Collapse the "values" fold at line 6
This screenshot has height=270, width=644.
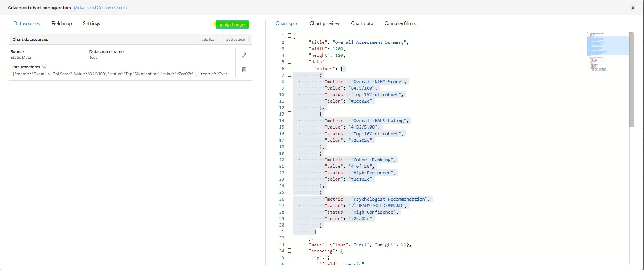tap(289, 68)
